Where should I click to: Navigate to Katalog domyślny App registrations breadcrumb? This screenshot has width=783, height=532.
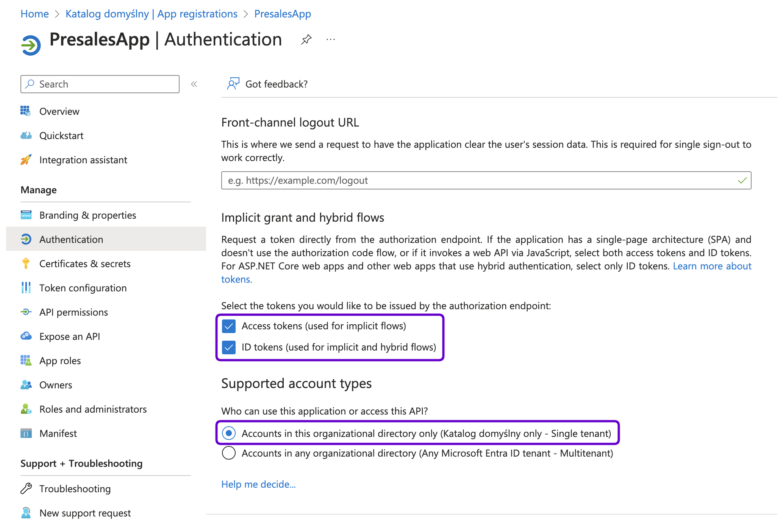pos(151,14)
